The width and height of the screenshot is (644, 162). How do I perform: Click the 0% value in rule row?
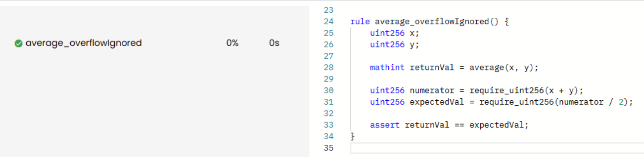tap(232, 43)
